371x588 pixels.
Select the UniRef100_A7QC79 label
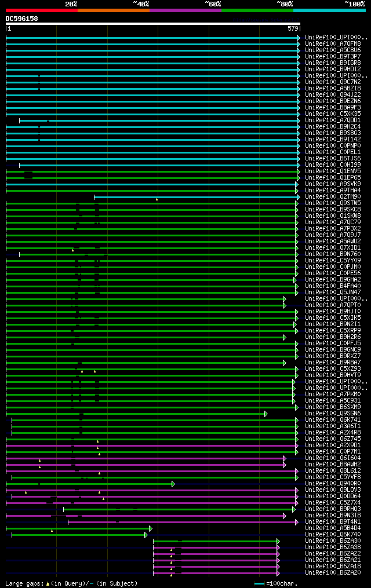pyautogui.click(x=333, y=222)
